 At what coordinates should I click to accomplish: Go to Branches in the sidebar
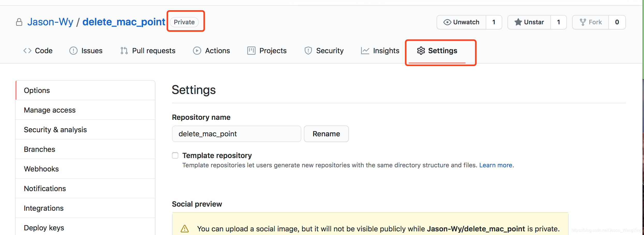[x=85, y=149]
